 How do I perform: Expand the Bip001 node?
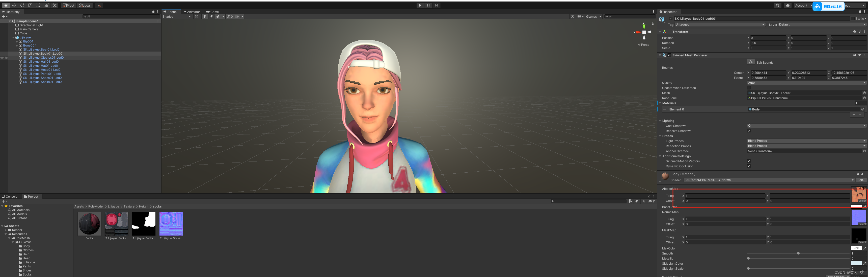point(17,41)
